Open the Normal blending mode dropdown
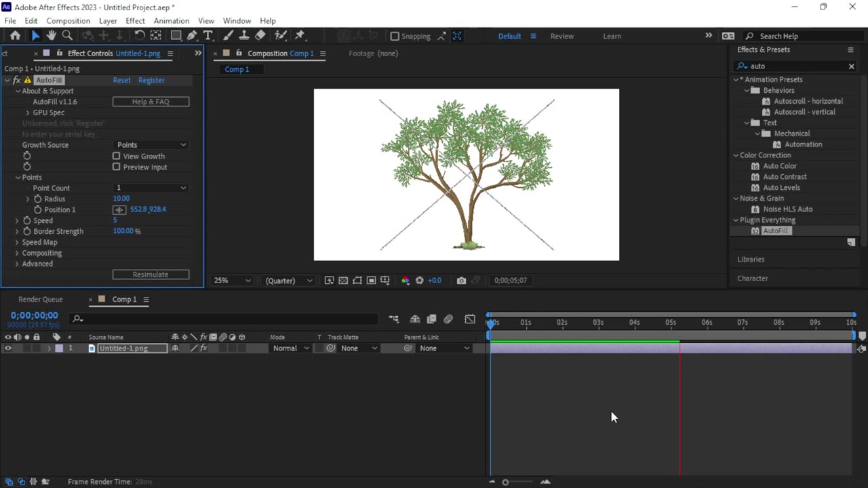This screenshot has height=488, width=868. [x=291, y=348]
